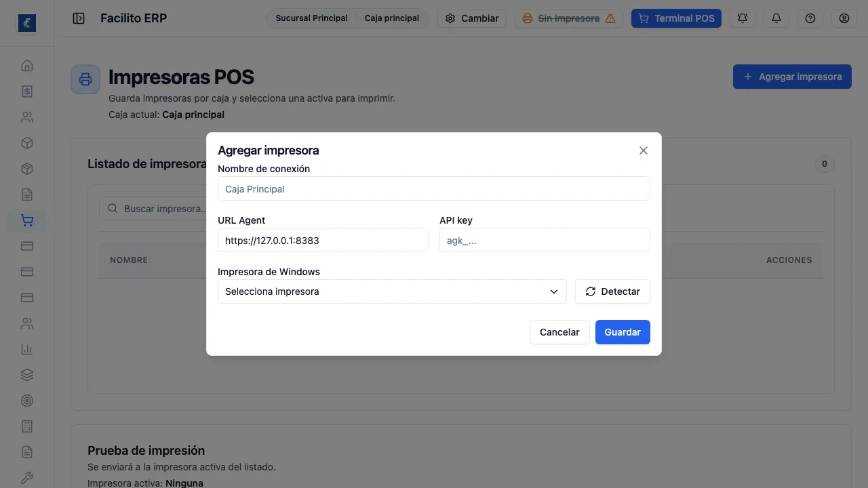Click the Cancelar button
The width and height of the screenshot is (868, 488).
click(x=559, y=332)
